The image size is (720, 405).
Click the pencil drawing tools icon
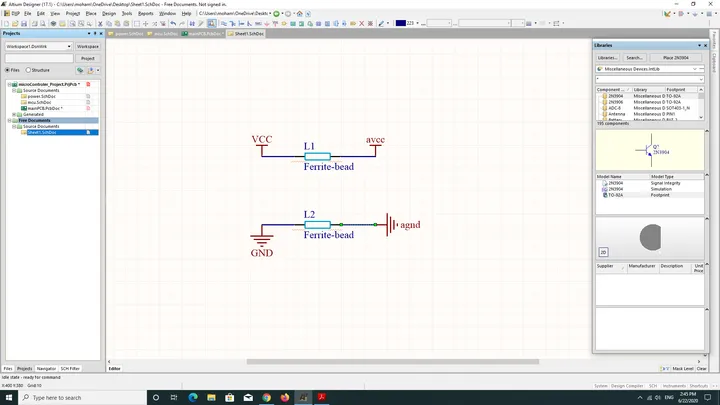pos(381,23)
